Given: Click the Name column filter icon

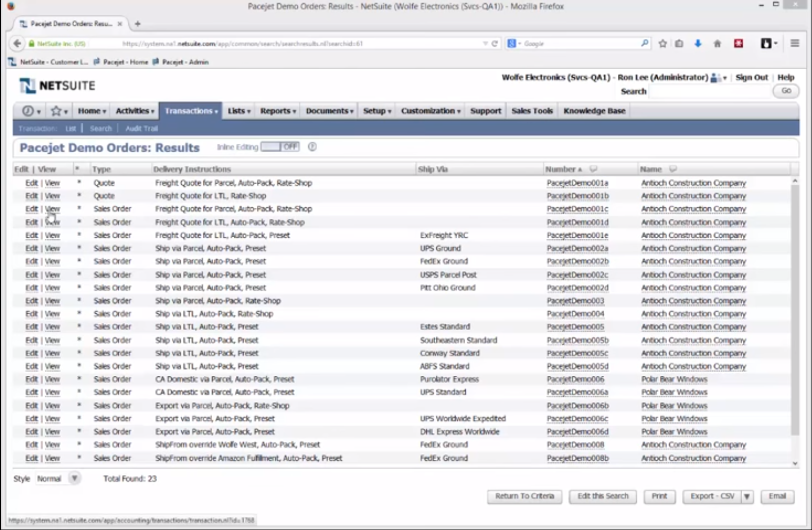Looking at the screenshot, I should 673,169.
